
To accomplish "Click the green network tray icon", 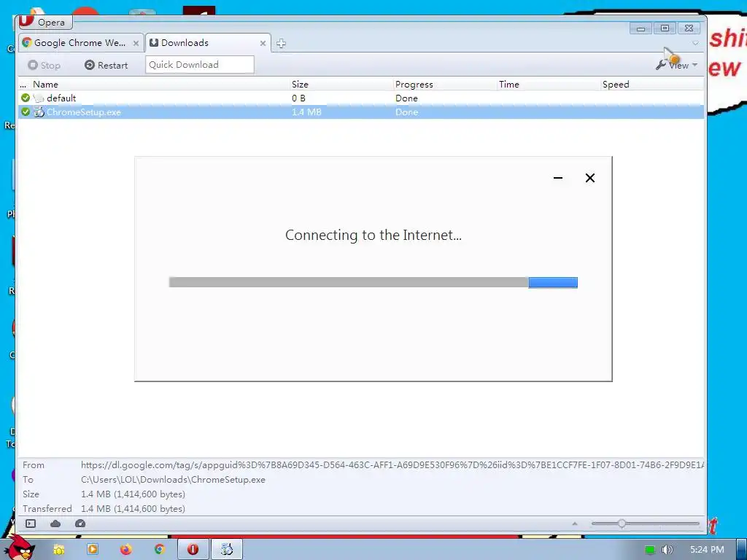I will click(649, 550).
